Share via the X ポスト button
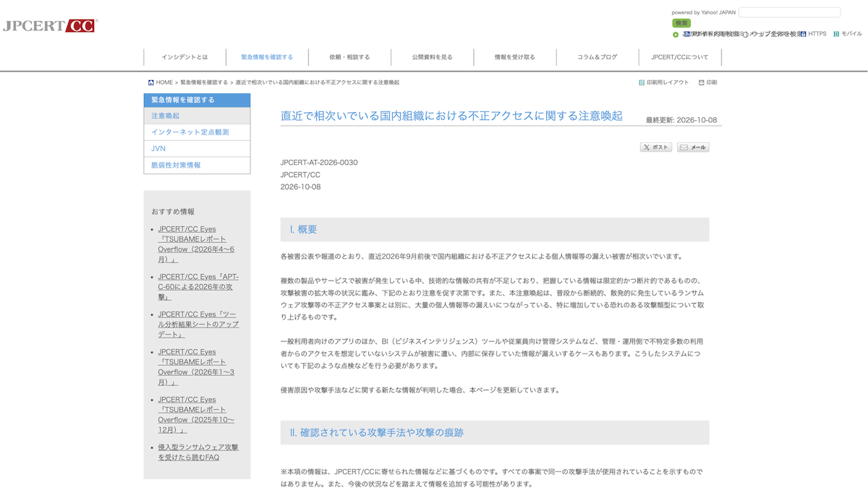The height and width of the screenshot is (488, 868). [656, 147]
